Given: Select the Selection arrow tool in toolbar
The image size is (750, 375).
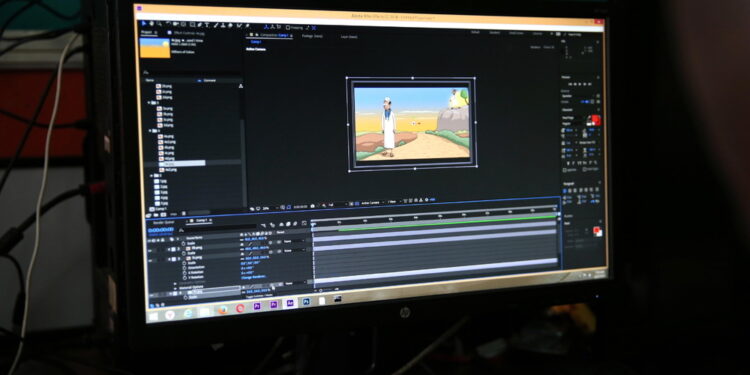Looking at the screenshot, I should pos(144,23).
